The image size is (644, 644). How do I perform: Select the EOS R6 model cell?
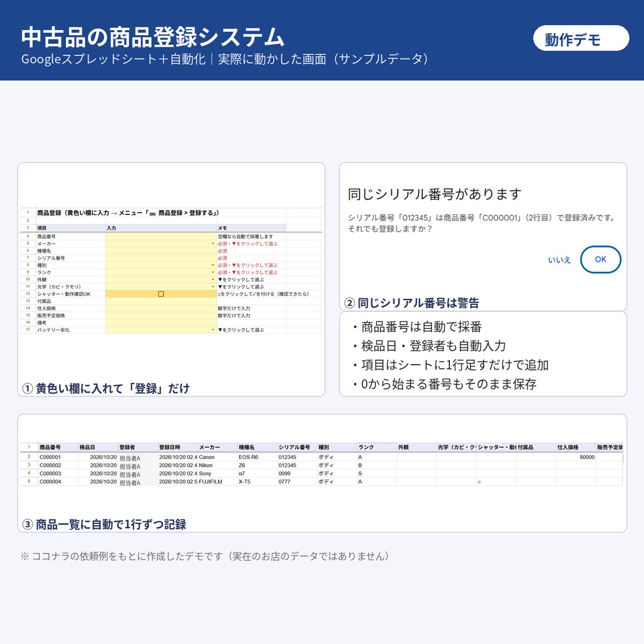(257, 457)
